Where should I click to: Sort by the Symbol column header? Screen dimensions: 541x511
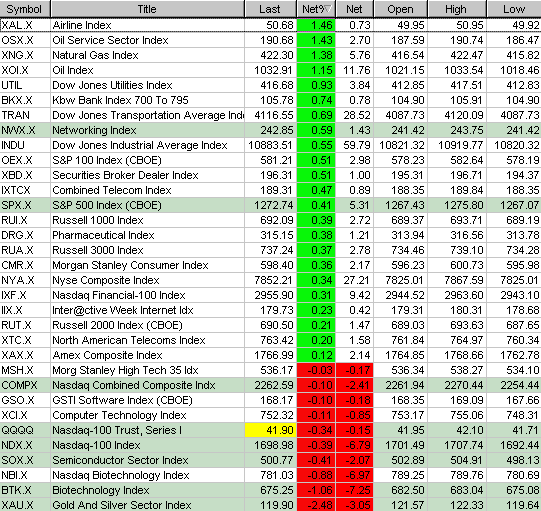click(25, 9)
